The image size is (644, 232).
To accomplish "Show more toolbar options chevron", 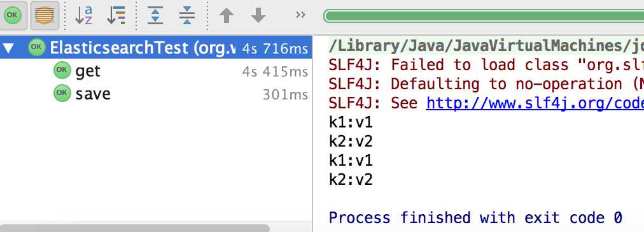I will click(300, 15).
